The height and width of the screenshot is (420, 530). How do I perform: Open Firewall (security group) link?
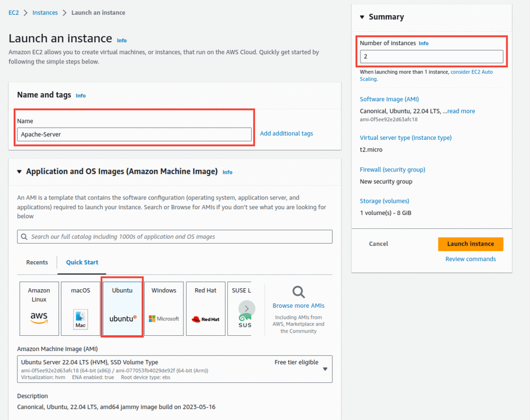pyautogui.click(x=392, y=169)
